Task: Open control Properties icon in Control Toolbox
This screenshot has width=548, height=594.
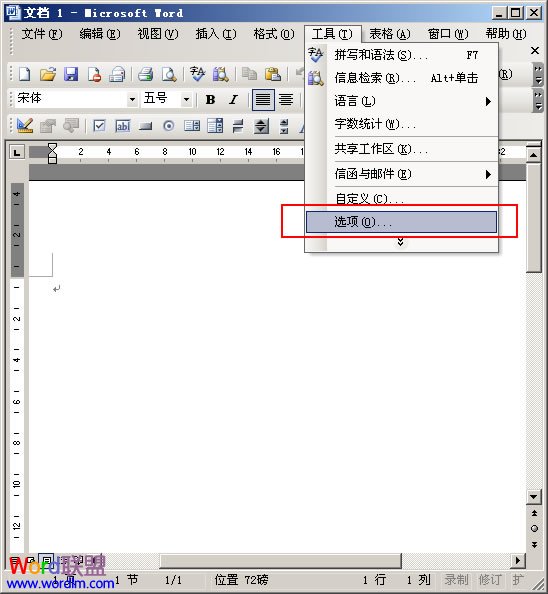Action: pyautogui.click(x=48, y=126)
